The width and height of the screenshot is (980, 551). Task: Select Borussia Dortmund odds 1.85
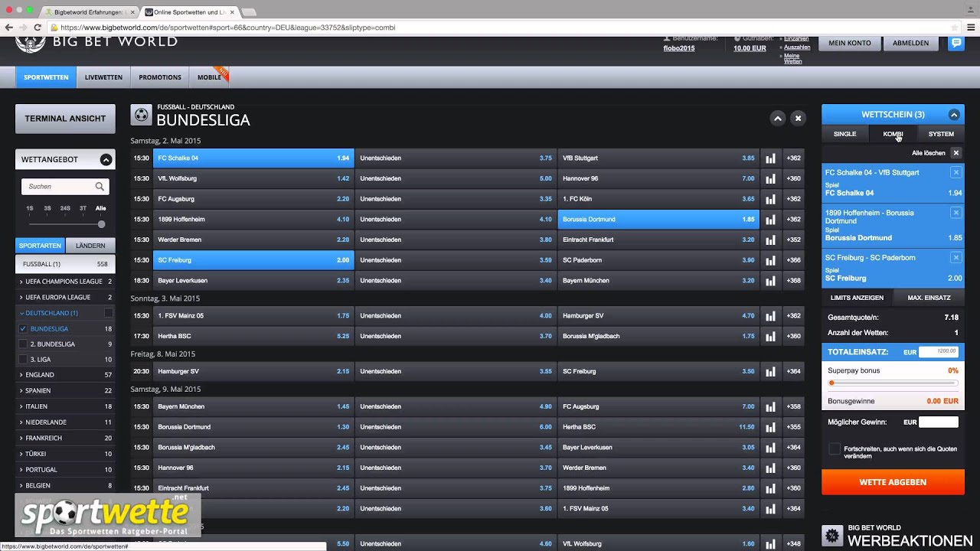pos(658,220)
